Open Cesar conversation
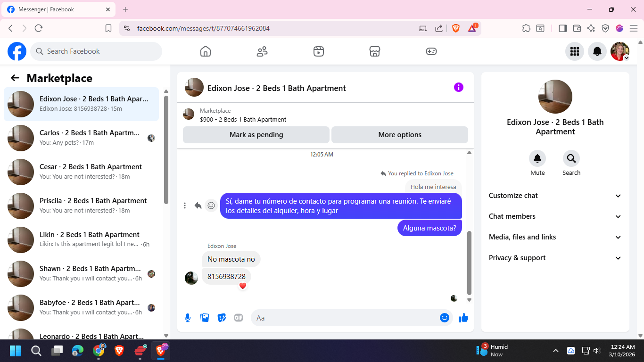The width and height of the screenshot is (644, 362). point(82,172)
